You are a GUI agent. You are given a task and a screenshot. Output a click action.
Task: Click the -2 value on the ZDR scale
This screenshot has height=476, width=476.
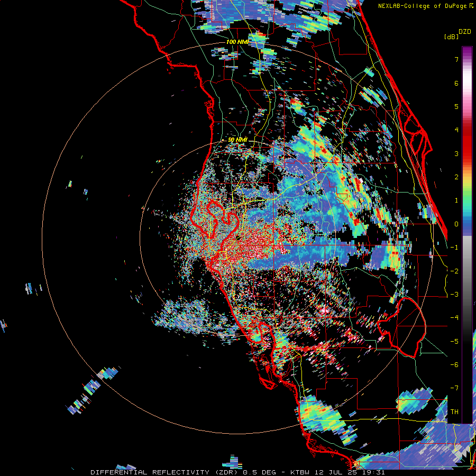click(x=454, y=271)
